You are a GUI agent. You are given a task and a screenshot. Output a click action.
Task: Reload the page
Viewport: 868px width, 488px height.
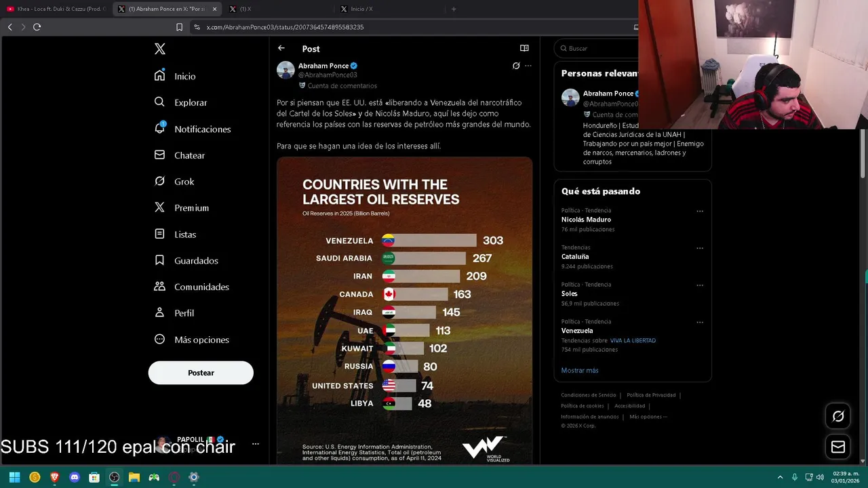tap(37, 27)
